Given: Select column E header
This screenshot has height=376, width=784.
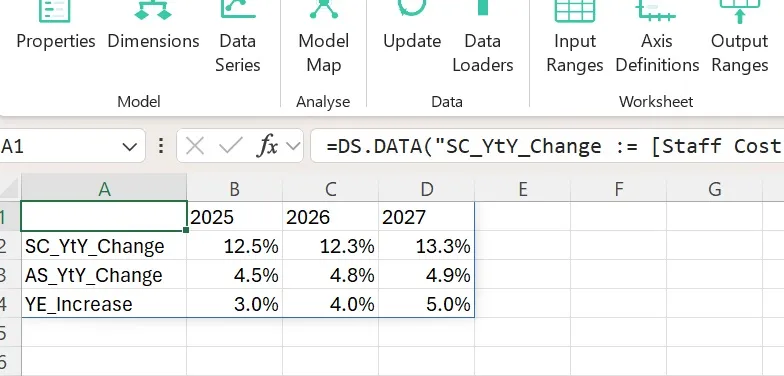Looking at the screenshot, I should 522,188.
